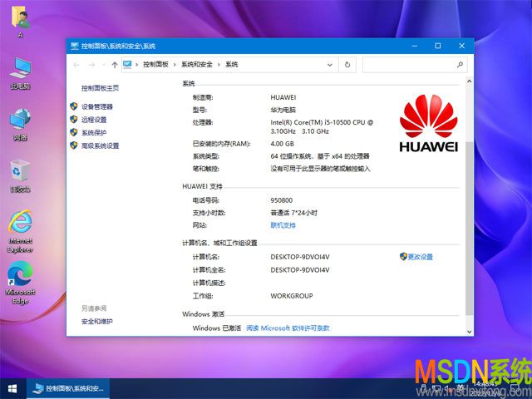Select the Internet Explorer desktop icon
Image resolution: width=532 pixels, height=399 pixels.
(x=20, y=231)
